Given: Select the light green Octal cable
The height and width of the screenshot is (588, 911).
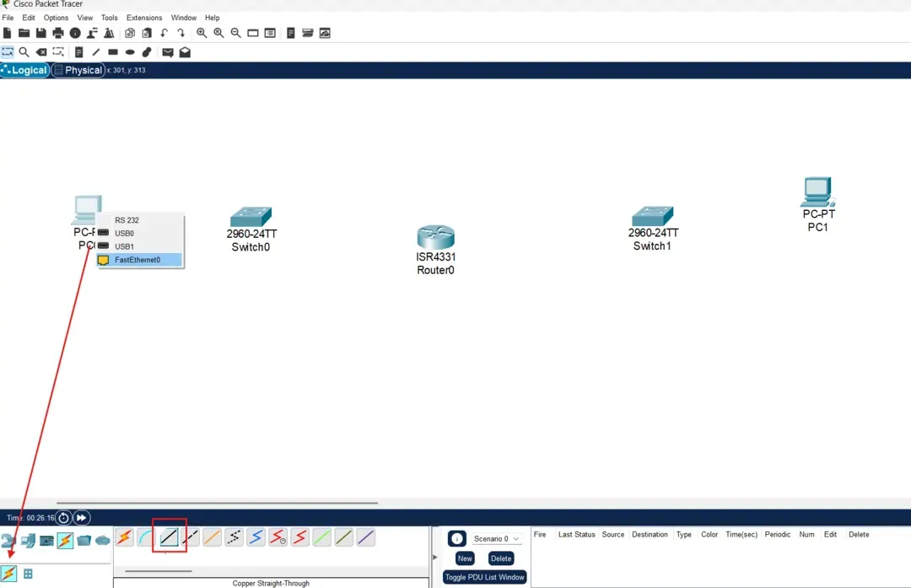Looking at the screenshot, I should pos(322,537).
